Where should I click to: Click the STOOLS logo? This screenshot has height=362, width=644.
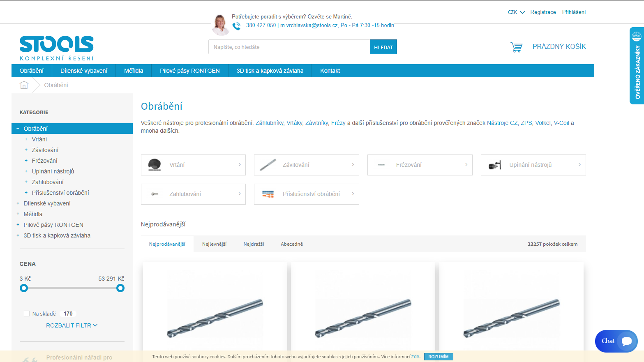click(57, 48)
